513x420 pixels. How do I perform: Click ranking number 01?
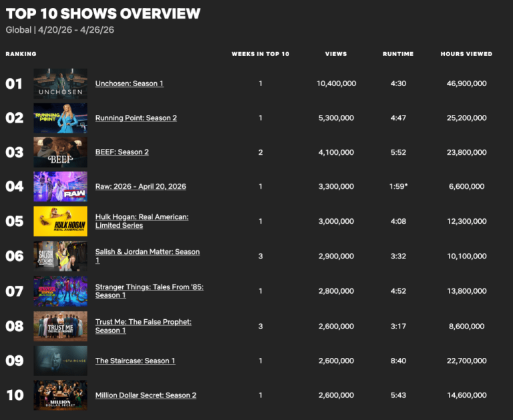[14, 83]
